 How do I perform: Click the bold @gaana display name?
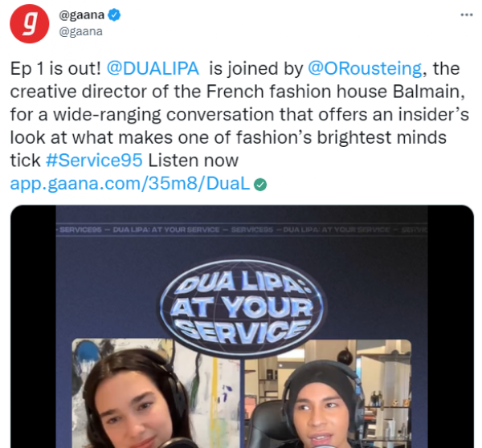click(82, 14)
